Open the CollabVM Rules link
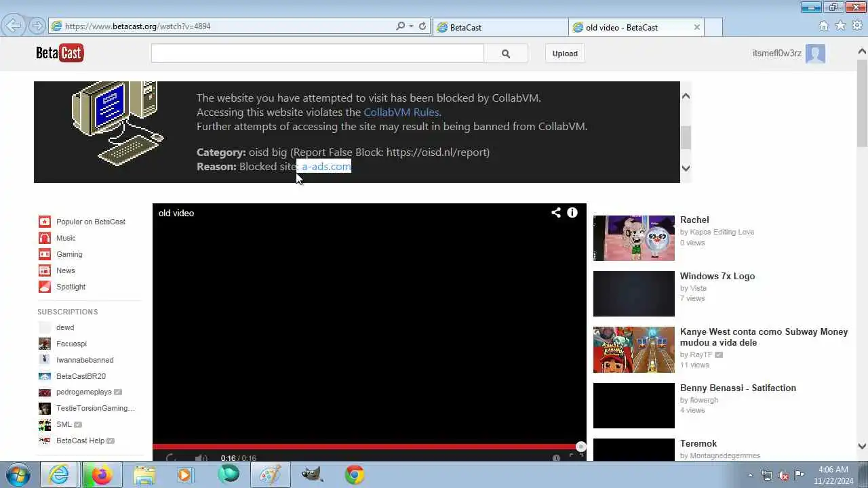Screen dimensions: 868x488 click(x=401, y=113)
